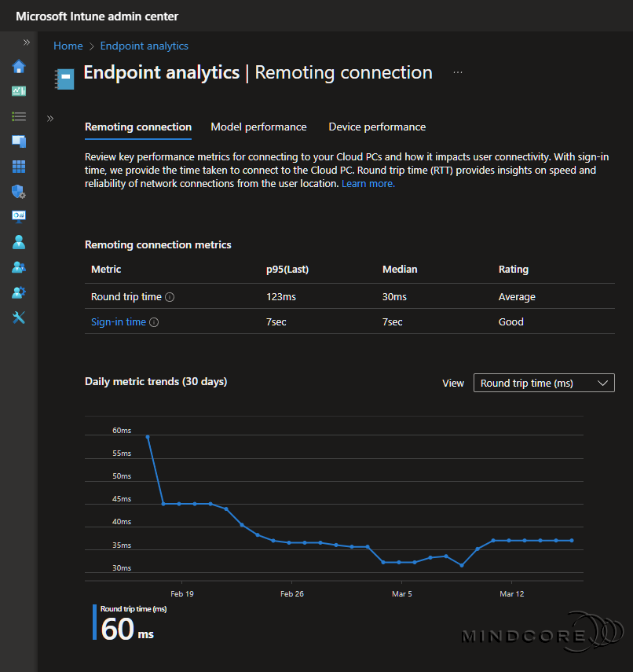Select Tenant administration from the sidebar
The width and height of the screenshot is (633, 672).
(x=19, y=292)
